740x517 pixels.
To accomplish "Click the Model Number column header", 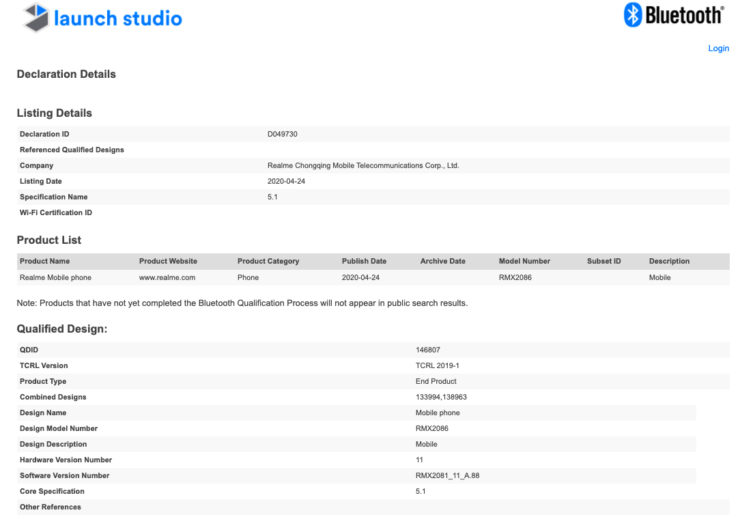I will click(524, 261).
